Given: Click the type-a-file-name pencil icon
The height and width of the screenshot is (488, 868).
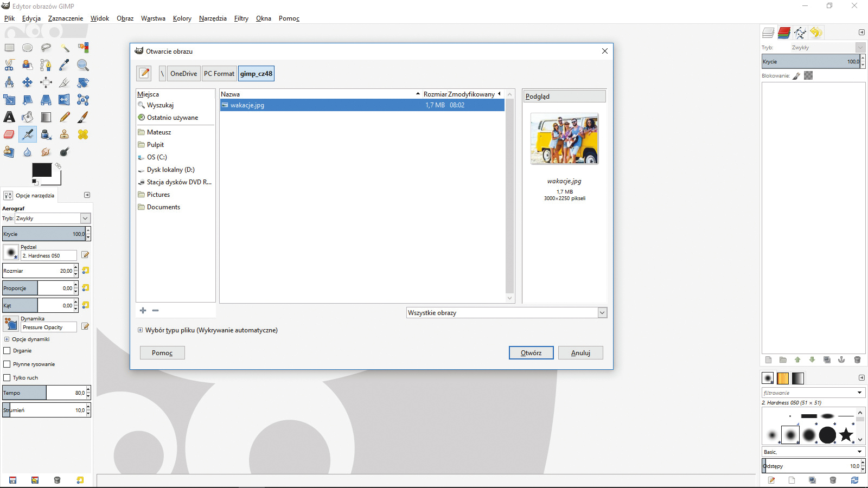Looking at the screenshot, I should click(x=144, y=73).
